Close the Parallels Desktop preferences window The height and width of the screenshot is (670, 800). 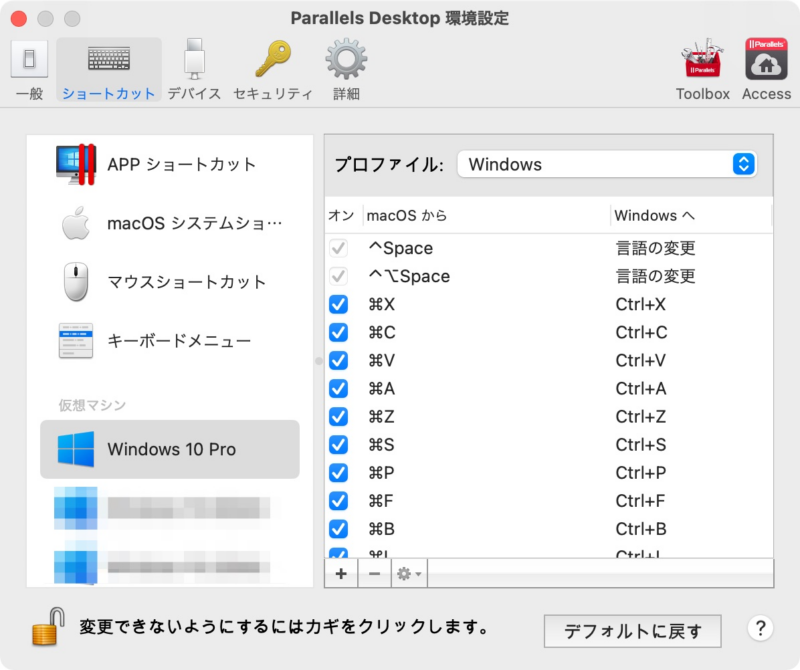[19, 19]
